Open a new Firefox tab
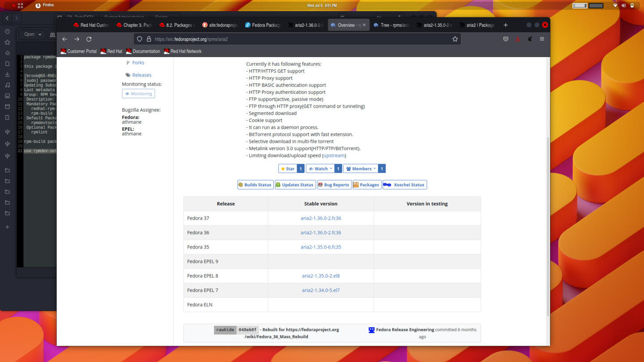The width and height of the screenshot is (644, 362). pyautogui.click(x=506, y=25)
